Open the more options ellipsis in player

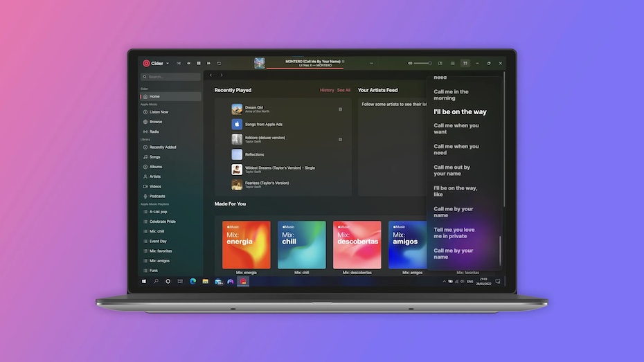point(371,63)
